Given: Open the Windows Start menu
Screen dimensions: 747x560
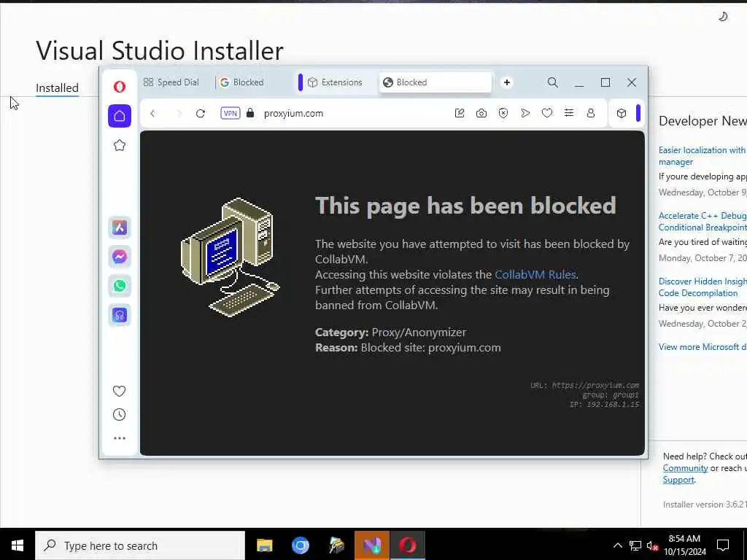Looking at the screenshot, I should pos(18,545).
